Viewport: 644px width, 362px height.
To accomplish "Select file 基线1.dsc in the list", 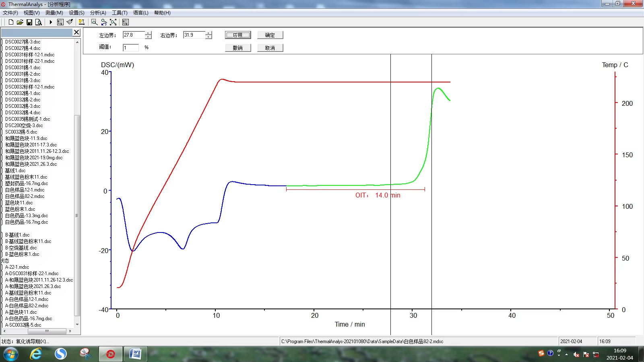I will click(15, 171).
